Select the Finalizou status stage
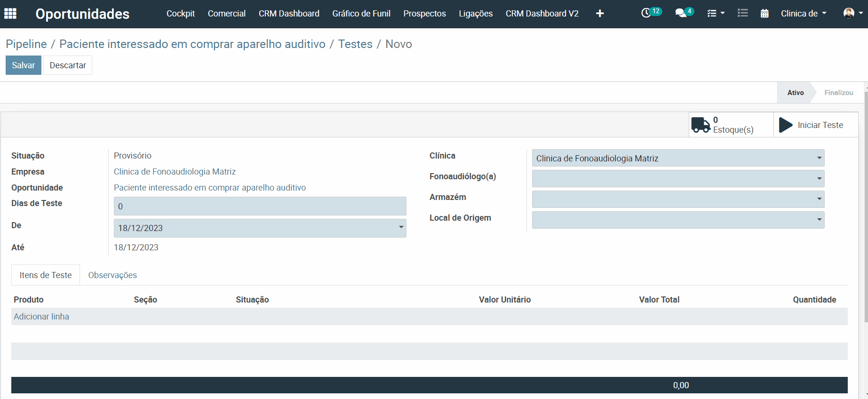Viewport: 868px width, 399px height. [x=838, y=93]
